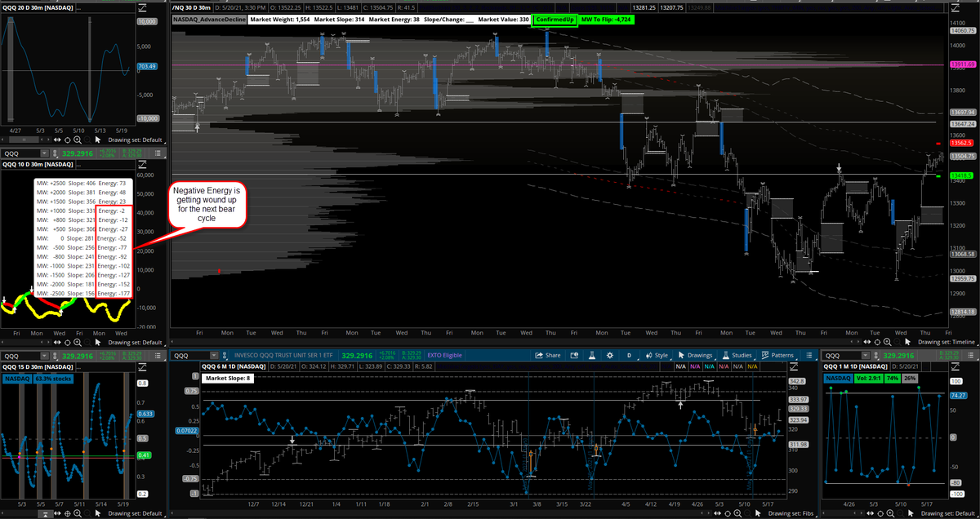Click inside the QQQ symbol input field
Image resolution: width=980 pixels, height=519 pixels.
click(x=186, y=354)
